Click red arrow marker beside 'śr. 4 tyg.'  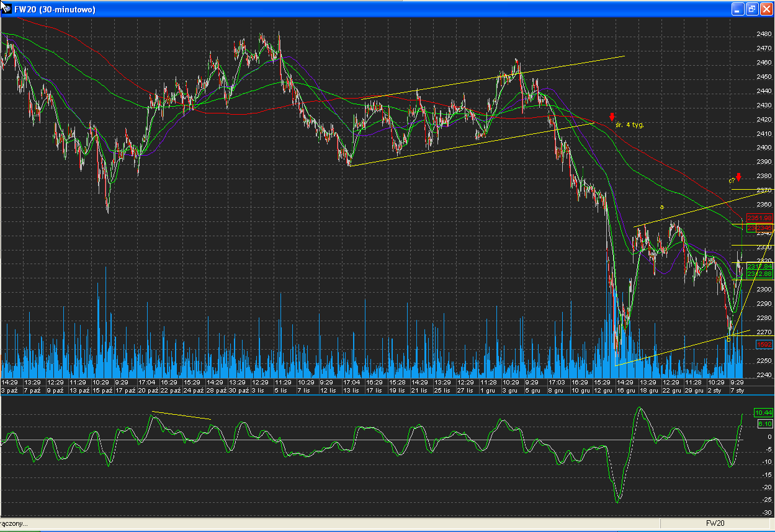coord(612,117)
